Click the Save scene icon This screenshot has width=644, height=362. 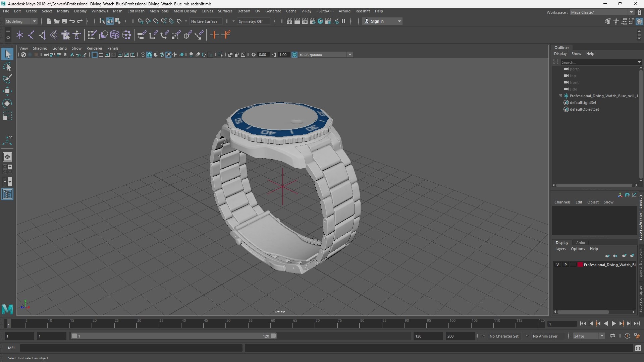(x=64, y=21)
